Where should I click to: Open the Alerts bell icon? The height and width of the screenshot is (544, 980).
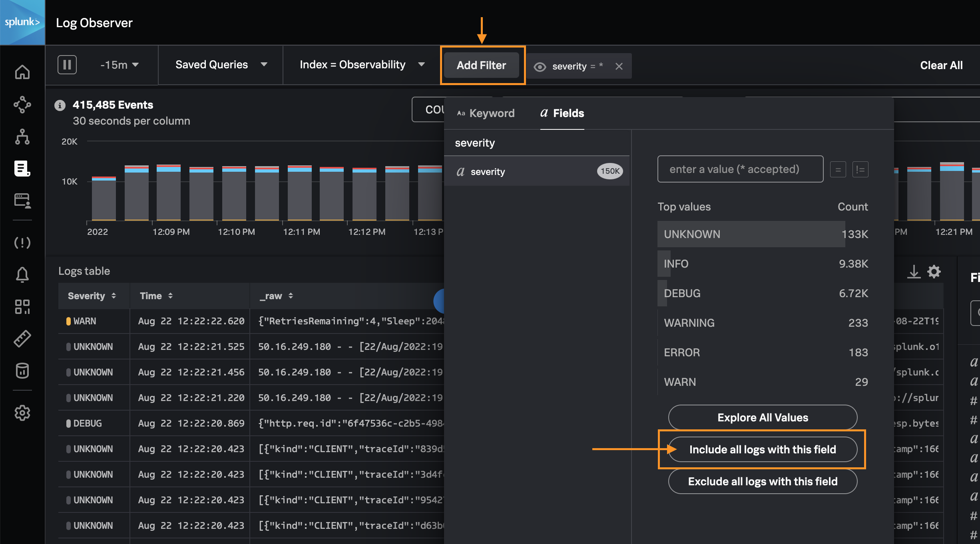coord(22,275)
